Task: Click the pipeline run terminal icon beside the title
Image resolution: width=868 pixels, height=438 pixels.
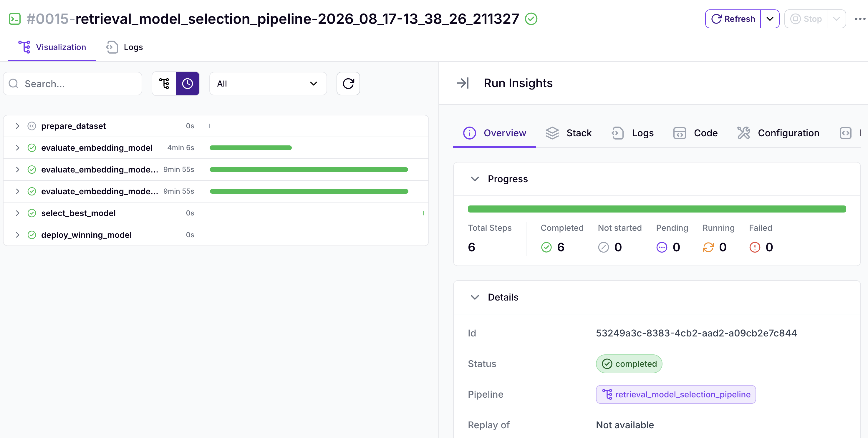Action: tap(14, 19)
